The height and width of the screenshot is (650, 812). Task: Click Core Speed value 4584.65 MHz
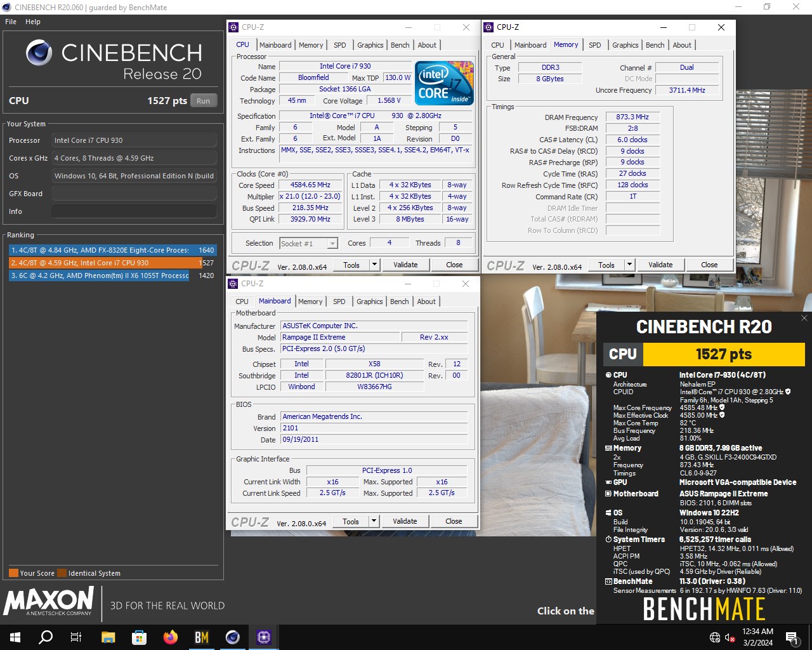(310, 185)
